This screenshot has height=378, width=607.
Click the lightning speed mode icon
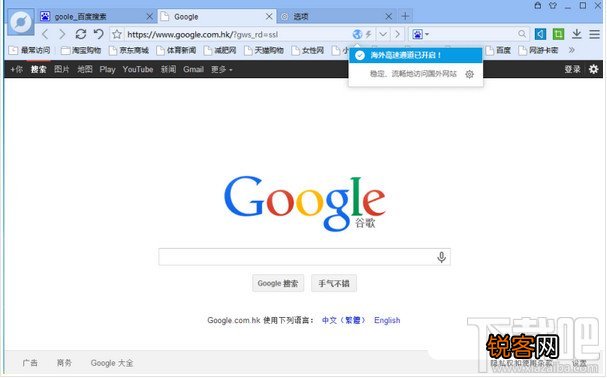[x=369, y=34]
